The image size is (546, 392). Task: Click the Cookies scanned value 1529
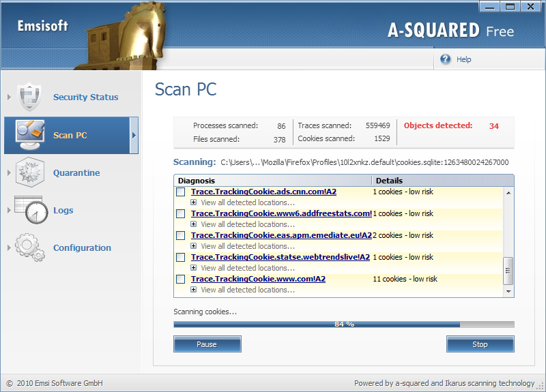point(382,138)
